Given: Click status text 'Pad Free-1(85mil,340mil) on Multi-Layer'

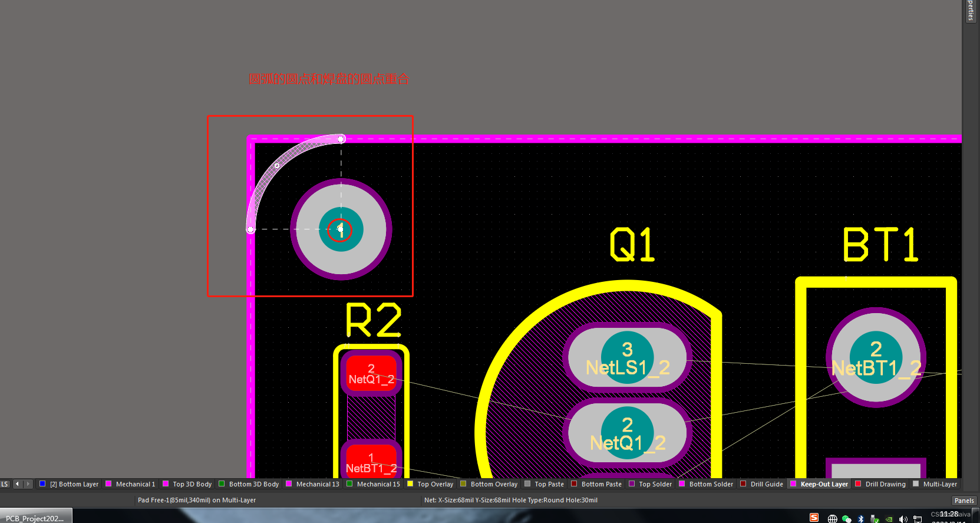Looking at the screenshot, I should [197, 500].
